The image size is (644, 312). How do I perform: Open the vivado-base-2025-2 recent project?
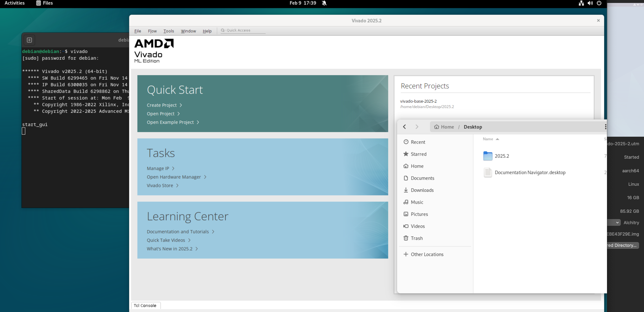pos(418,101)
